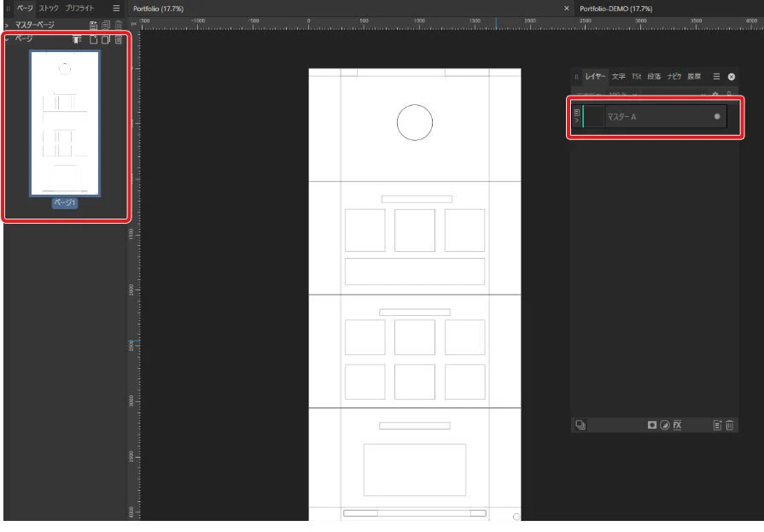Screen dimensions: 764x532
Task: Open the 段落 paragraph tab
Action: [654, 77]
